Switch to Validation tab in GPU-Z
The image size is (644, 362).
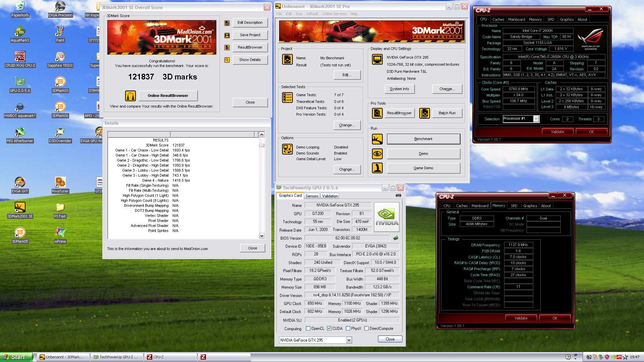(x=330, y=196)
